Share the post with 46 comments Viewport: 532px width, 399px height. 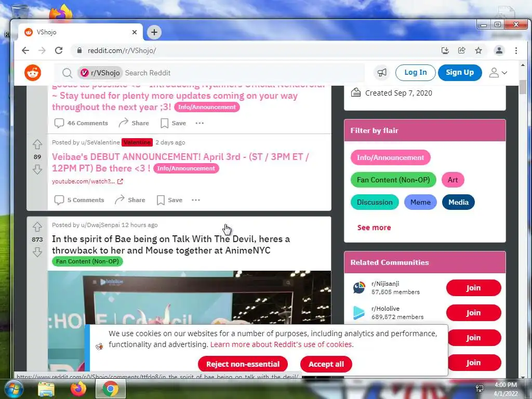(x=134, y=123)
